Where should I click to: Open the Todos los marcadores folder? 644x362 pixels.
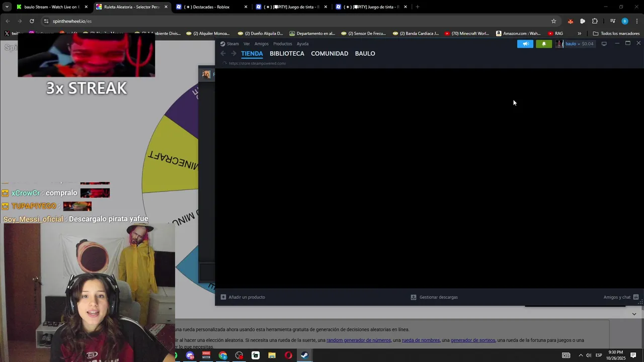click(616, 34)
